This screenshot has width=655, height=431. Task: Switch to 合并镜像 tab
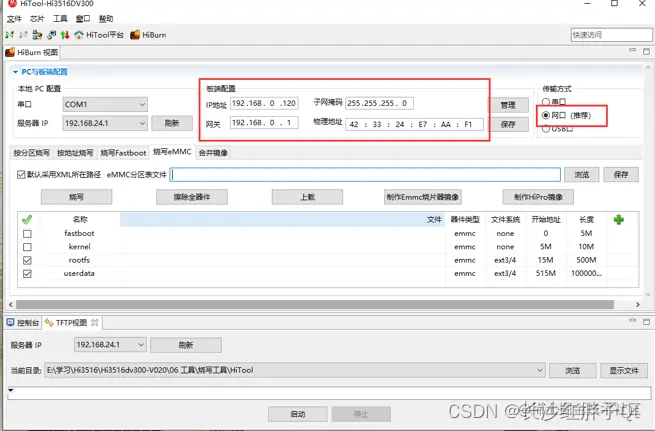click(213, 153)
